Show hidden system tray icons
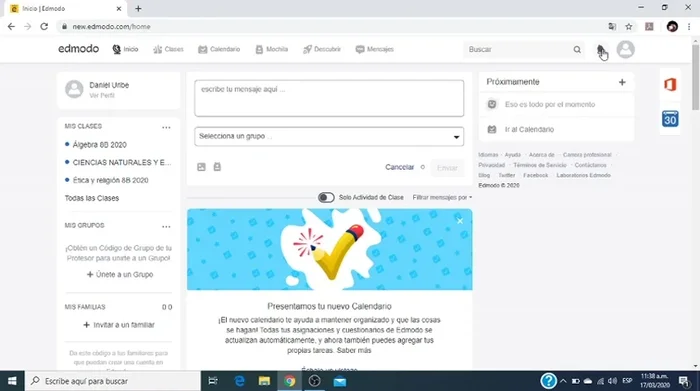 tap(563, 381)
